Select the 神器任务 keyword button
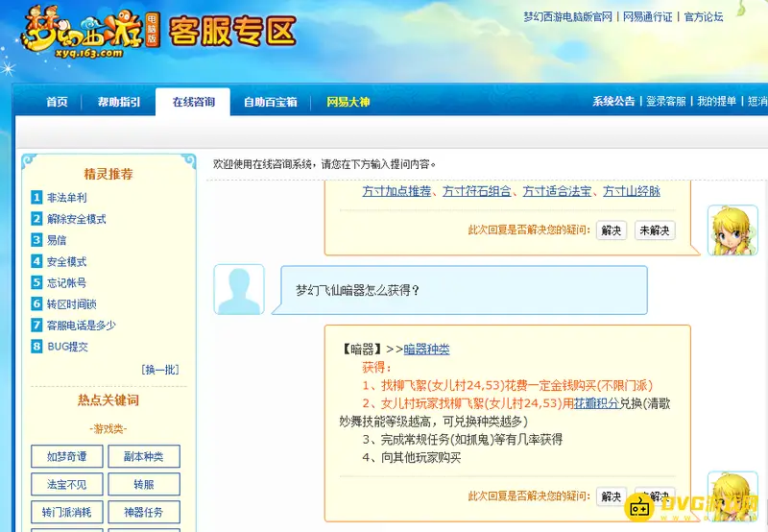This screenshot has width=768, height=532. pyautogui.click(x=144, y=512)
